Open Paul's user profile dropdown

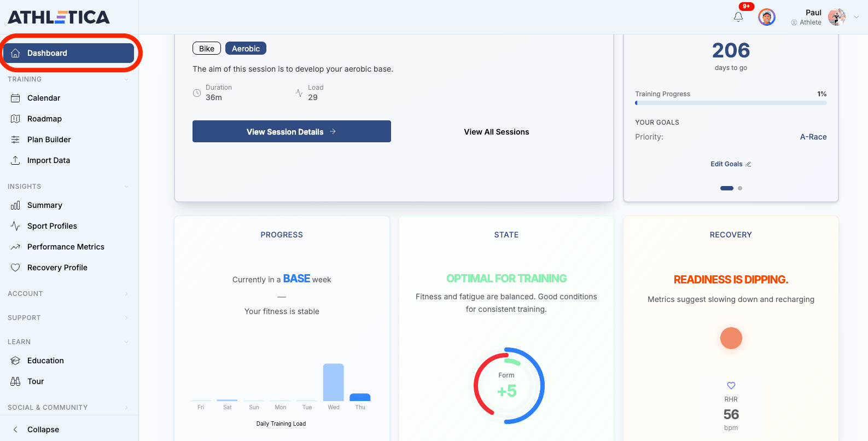(856, 17)
